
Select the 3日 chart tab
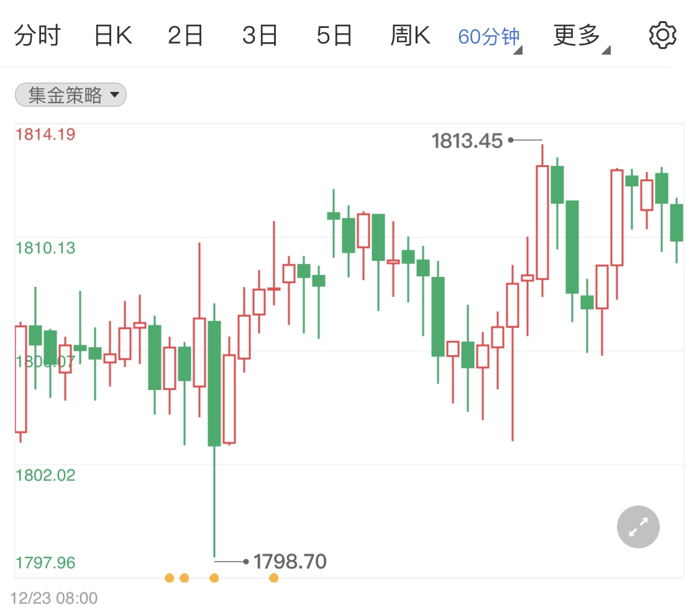tap(260, 35)
